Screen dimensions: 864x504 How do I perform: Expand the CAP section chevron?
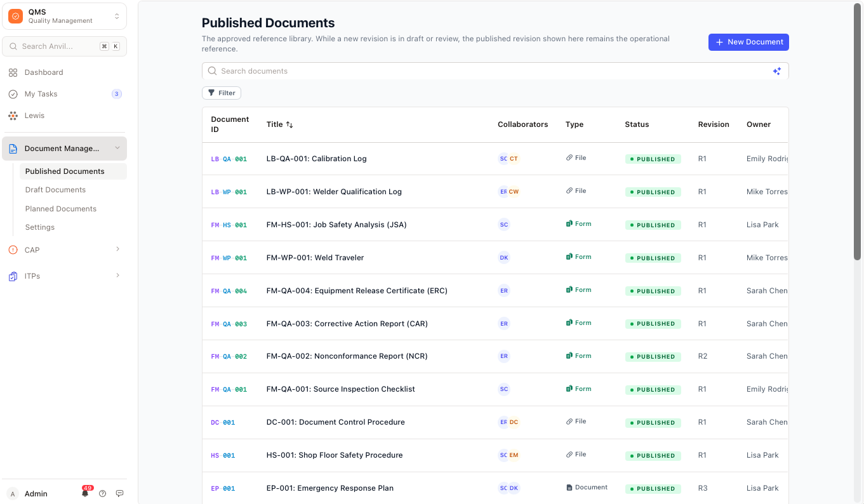(117, 249)
